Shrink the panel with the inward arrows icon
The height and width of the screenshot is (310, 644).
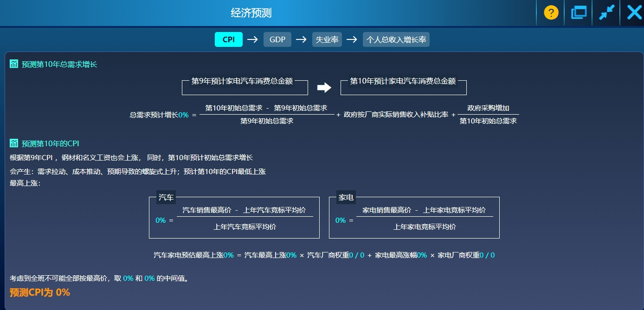point(606,13)
